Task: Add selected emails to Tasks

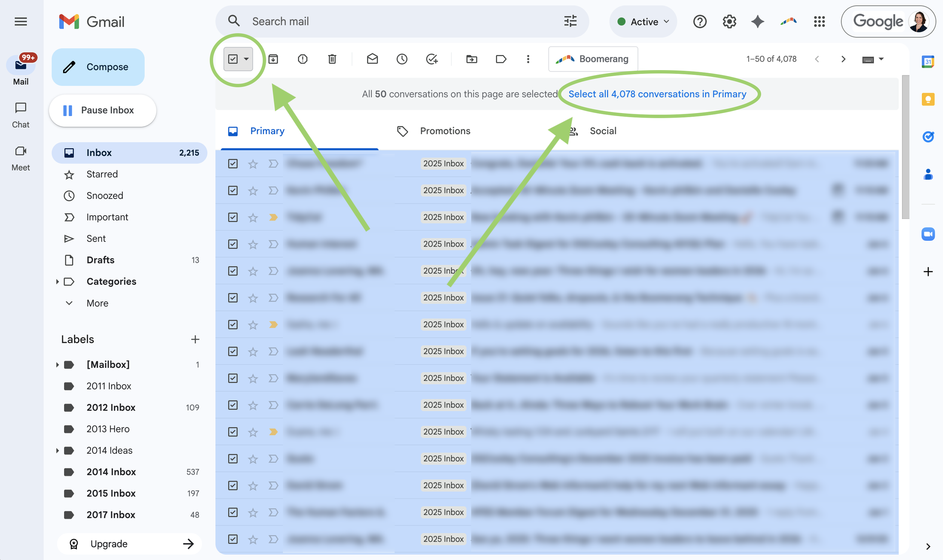Action: point(432,59)
